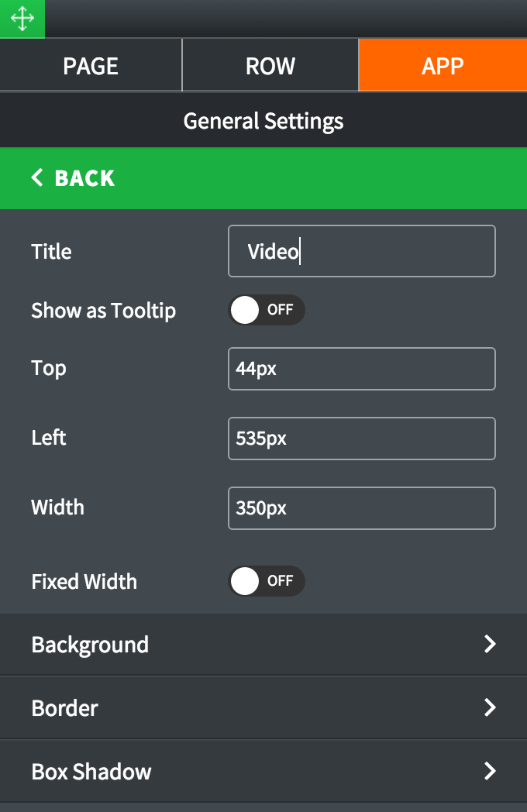Click the Box Shadow row chevron arrow
527x812 pixels.
(x=490, y=772)
